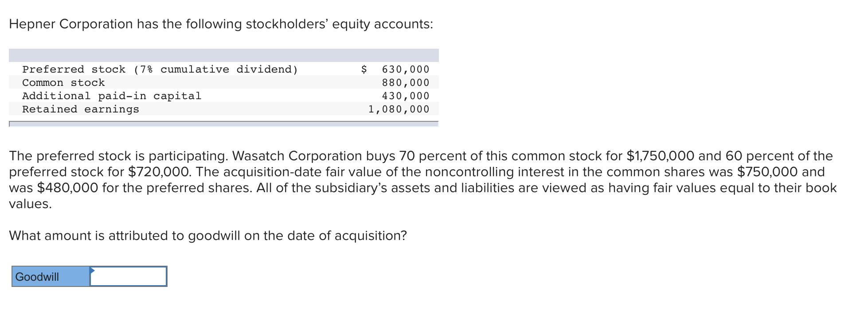Select the Hepner Corporation heading text
This screenshot has width=868, height=333.
[x=221, y=24]
